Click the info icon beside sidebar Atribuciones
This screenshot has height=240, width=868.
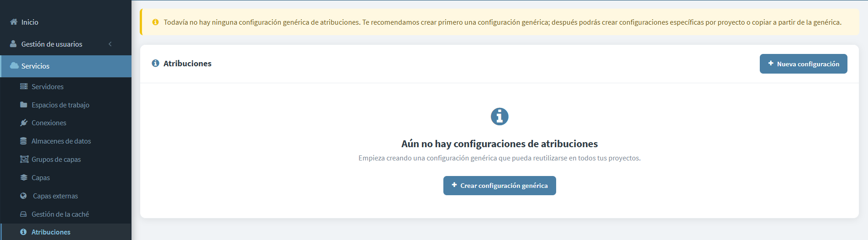(x=23, y=232)
